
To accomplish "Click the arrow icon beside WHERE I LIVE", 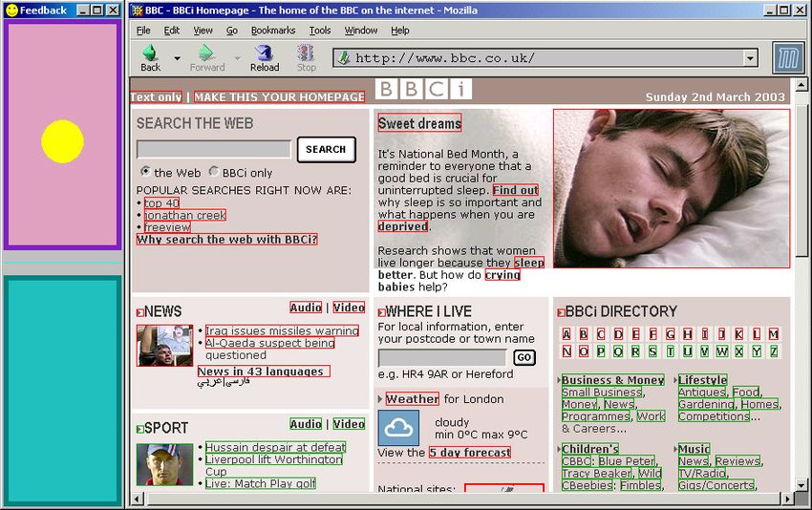I will (x=382, y=312).
